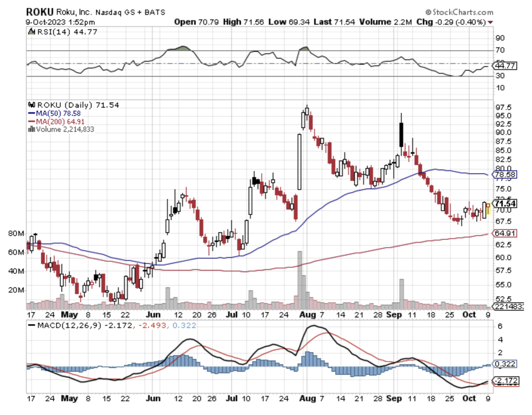Click the 0.322 MACD histogram axis tag

(x=505, y=364)
